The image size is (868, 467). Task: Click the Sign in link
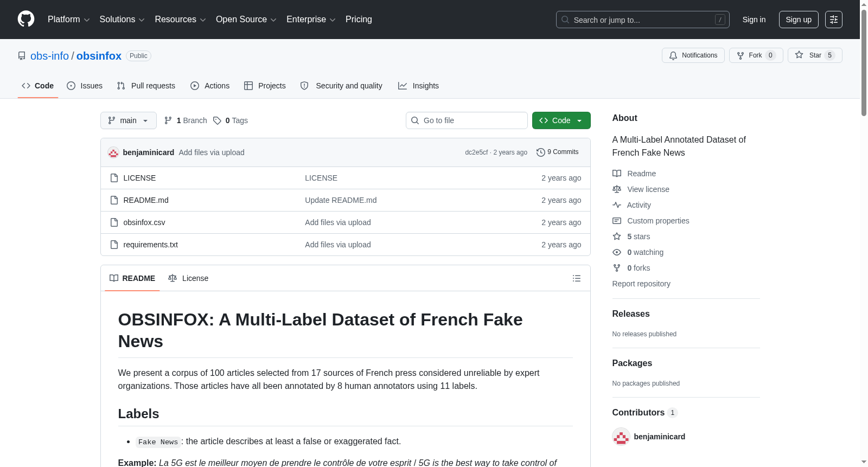coord(754,20)
